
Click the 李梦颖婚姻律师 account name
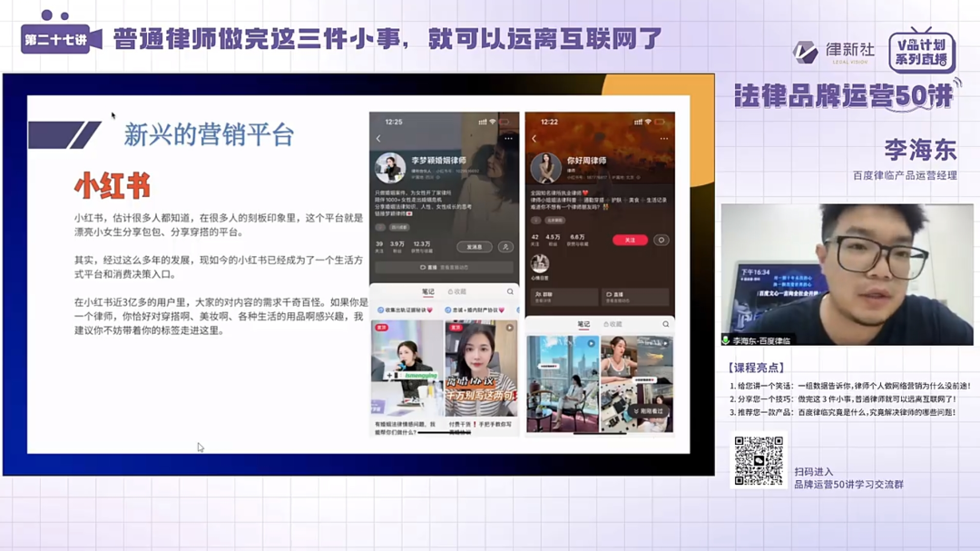(x=439, y=160)
